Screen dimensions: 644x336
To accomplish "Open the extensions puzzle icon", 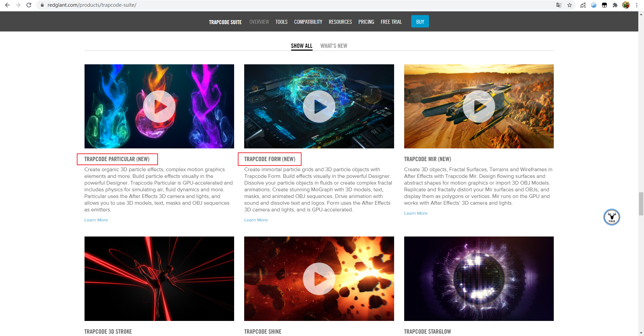I will click(615, 5).
